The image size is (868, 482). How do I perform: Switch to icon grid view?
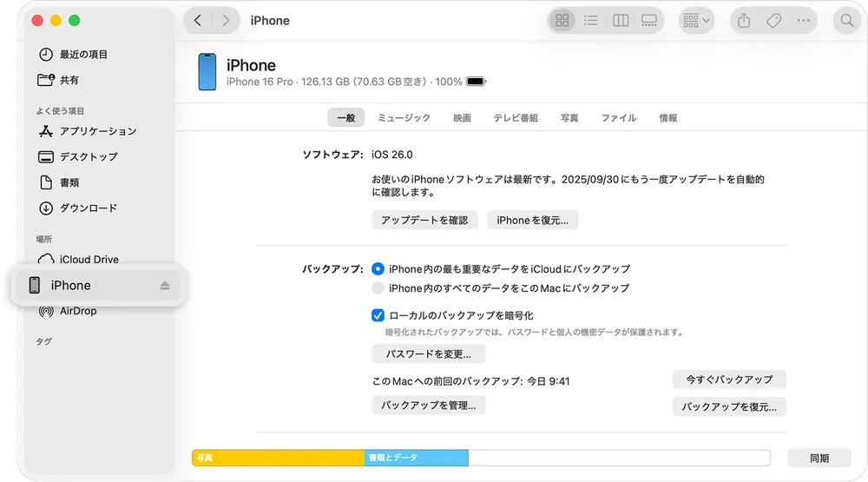click(x=562, y=21)
